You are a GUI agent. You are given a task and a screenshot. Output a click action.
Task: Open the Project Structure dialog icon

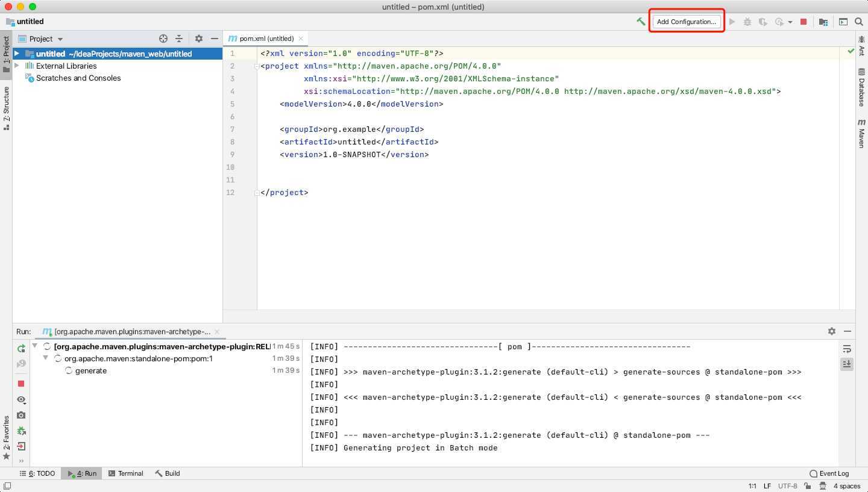coord(823,22)
